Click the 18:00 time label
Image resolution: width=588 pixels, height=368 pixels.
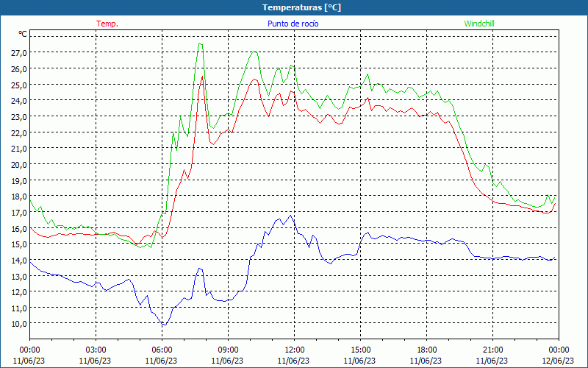(x=426, y=350)
